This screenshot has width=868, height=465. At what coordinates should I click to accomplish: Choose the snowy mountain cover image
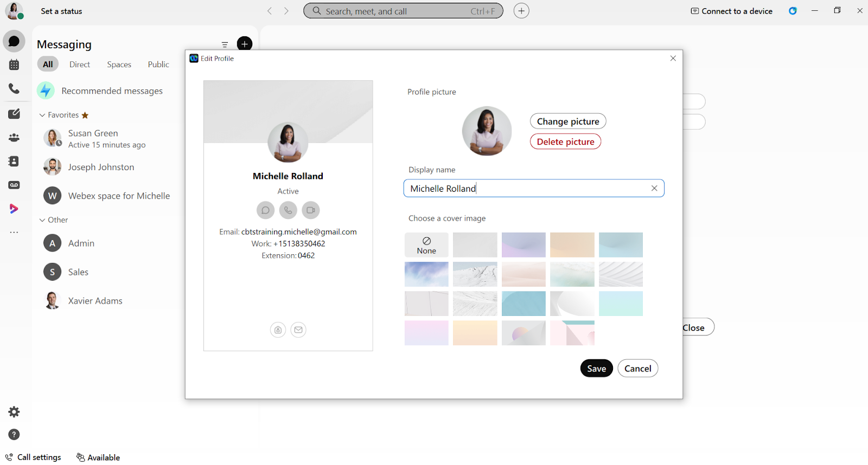pyautogui.click(x=475, y=274)
